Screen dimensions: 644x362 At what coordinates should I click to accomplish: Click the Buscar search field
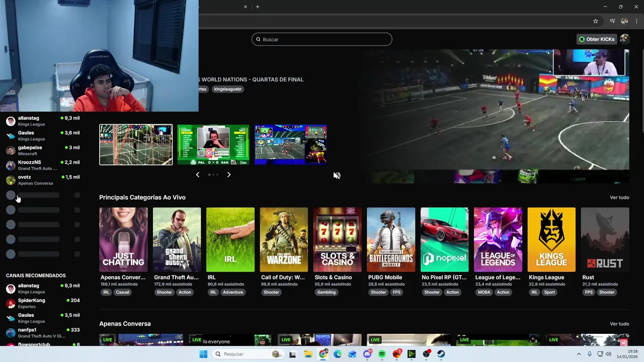click(322, 39)
